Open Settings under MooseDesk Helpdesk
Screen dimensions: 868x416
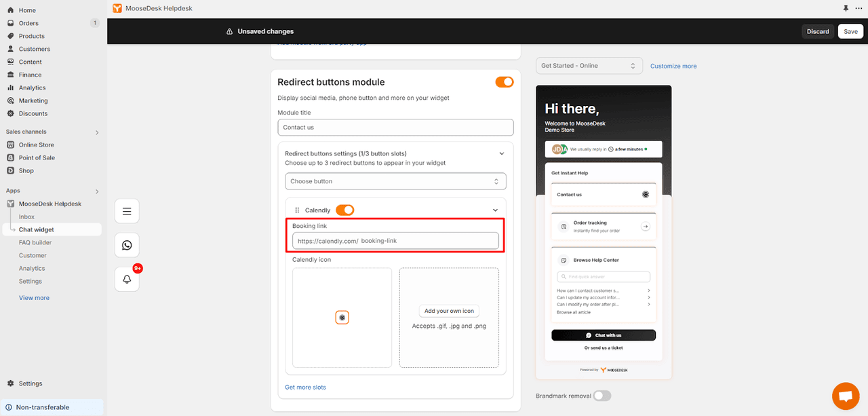[x=31, y=281]
